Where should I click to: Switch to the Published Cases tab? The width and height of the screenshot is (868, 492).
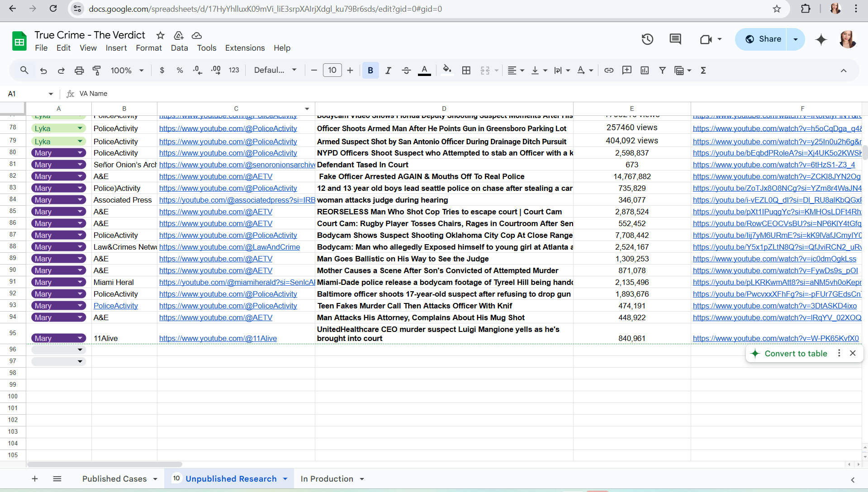[114, 478]
